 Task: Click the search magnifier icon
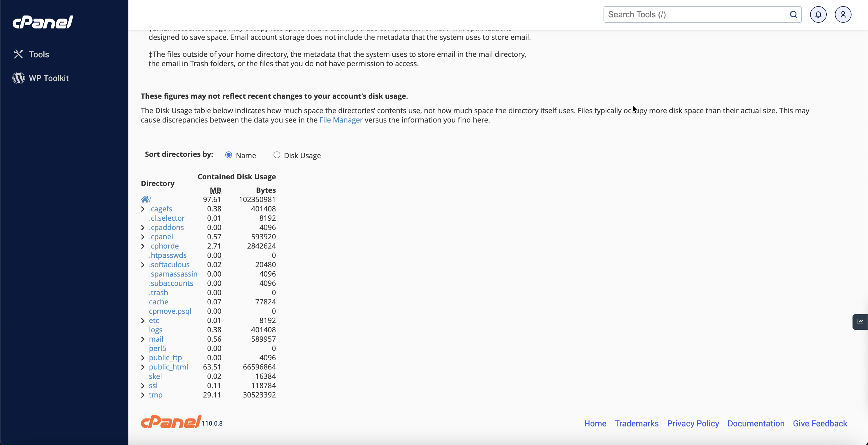click(793, 14)
